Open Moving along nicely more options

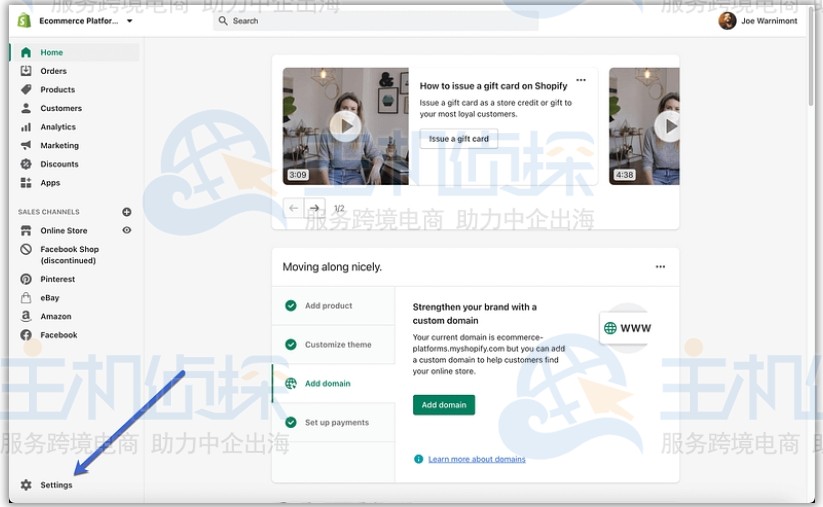pyautogui.click(x=660, y=267)
